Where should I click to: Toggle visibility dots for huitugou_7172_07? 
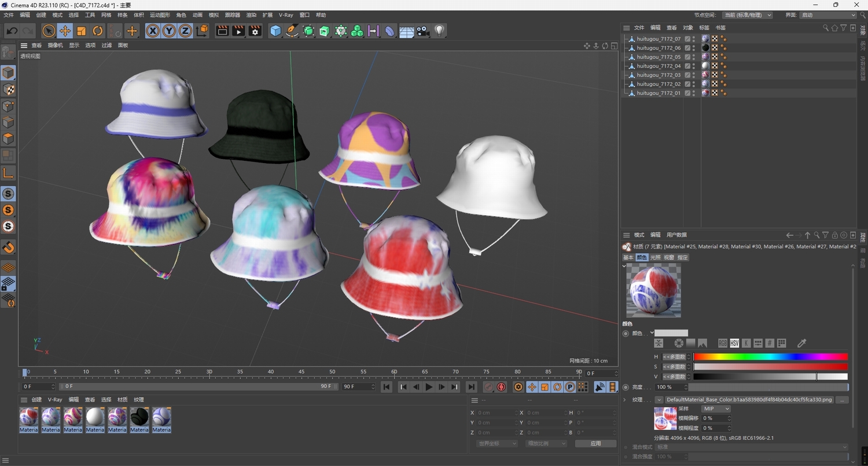coord(694,39)
